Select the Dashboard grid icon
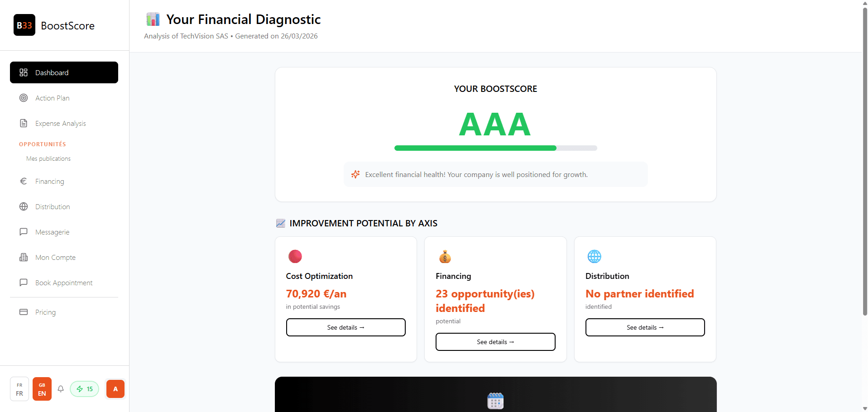This screenshot has height=412, width=868. tap(24, 72)
